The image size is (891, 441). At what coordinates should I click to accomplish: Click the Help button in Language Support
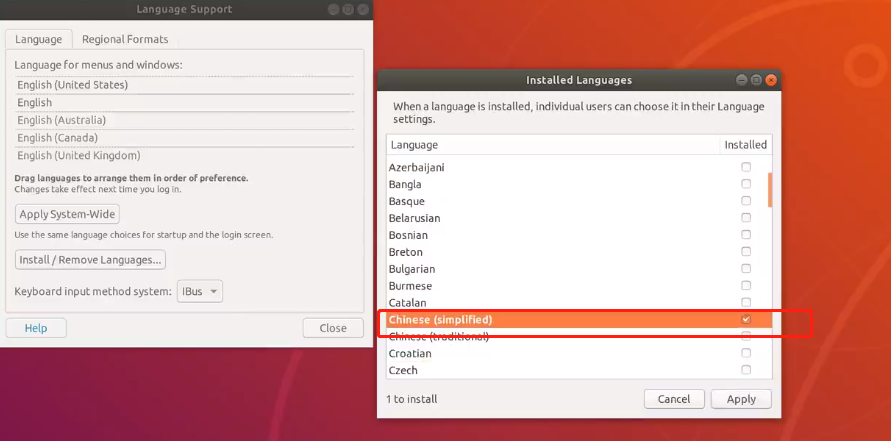point(36,328)
